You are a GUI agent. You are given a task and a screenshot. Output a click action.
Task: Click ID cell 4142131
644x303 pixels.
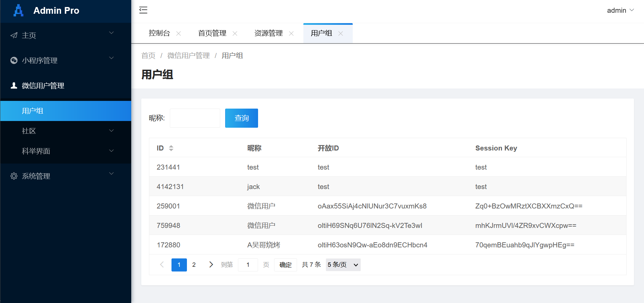pos(170,187)
